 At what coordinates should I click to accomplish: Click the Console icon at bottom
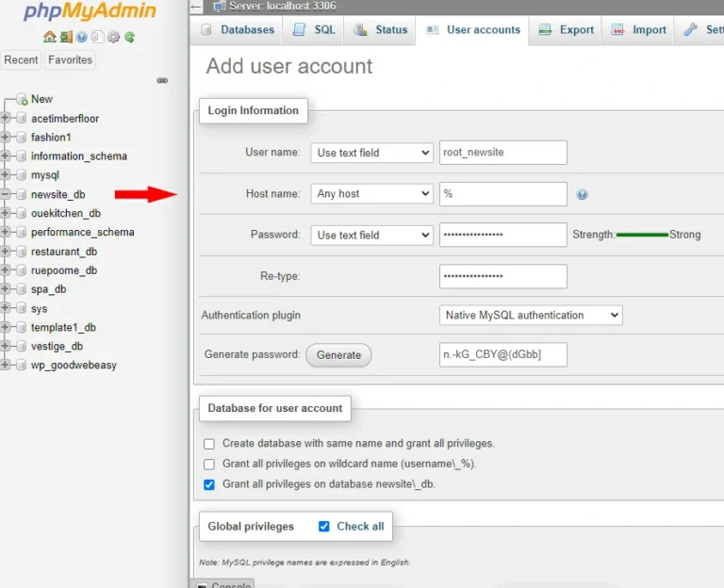203,585
